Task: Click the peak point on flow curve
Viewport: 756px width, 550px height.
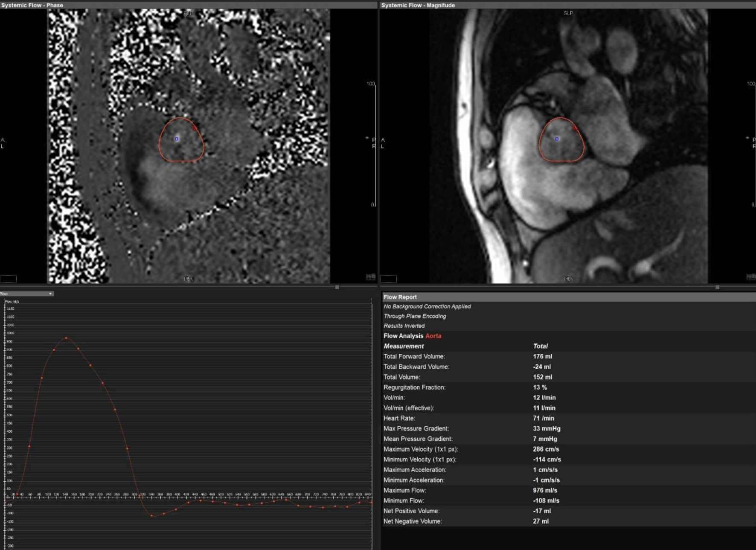Action: coord(66,338)
